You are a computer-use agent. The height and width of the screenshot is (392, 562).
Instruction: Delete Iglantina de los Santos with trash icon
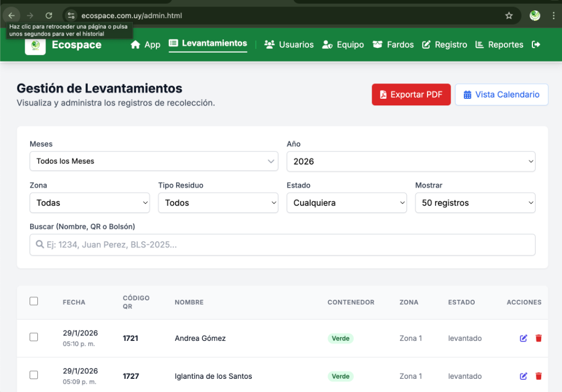click(x=538, y=376)
